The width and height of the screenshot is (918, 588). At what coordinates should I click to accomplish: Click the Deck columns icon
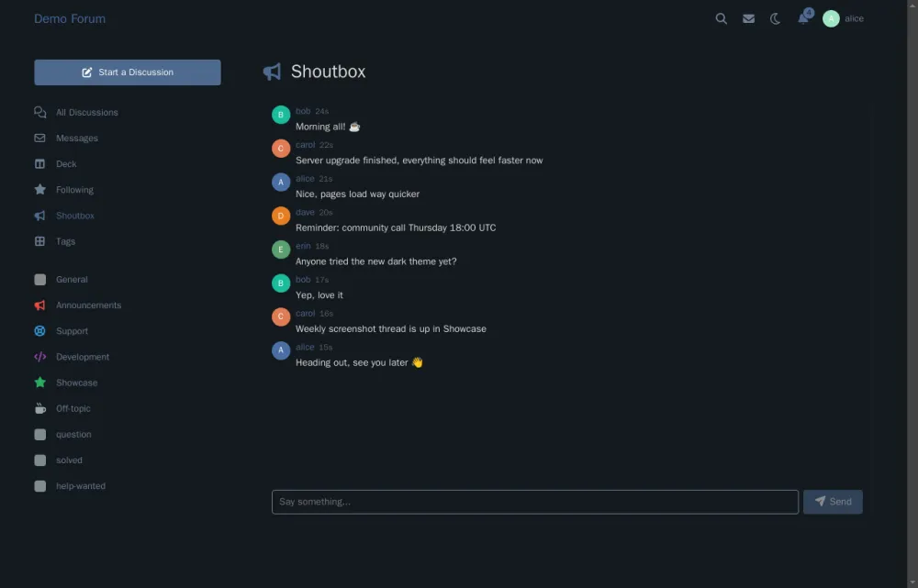pos(39,164)
